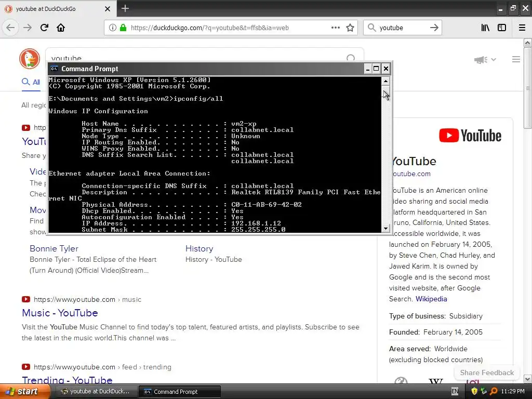Open the DuckDuckGo megaphone dropdown
The image size is (532, 399).
485,60
